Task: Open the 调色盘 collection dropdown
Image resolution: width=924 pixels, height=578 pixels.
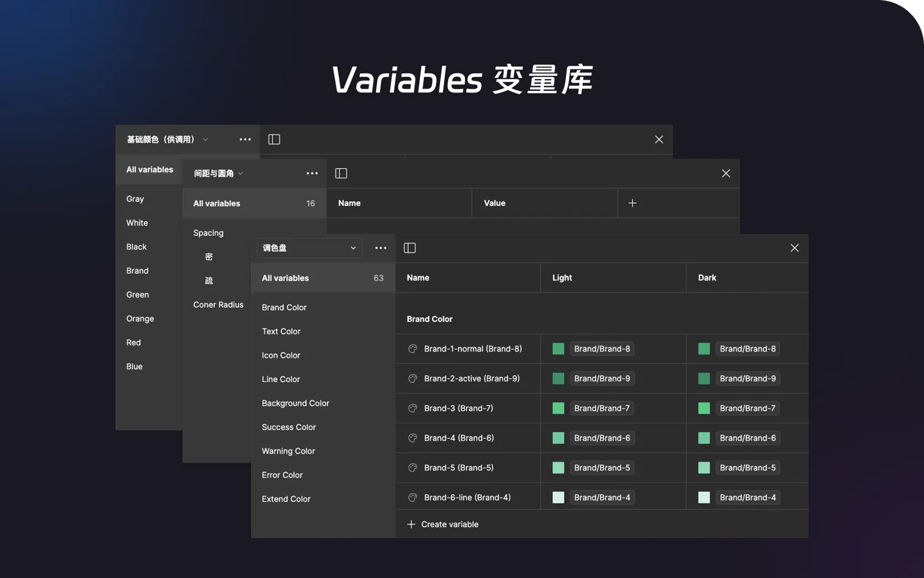Action: pos(309,248)
